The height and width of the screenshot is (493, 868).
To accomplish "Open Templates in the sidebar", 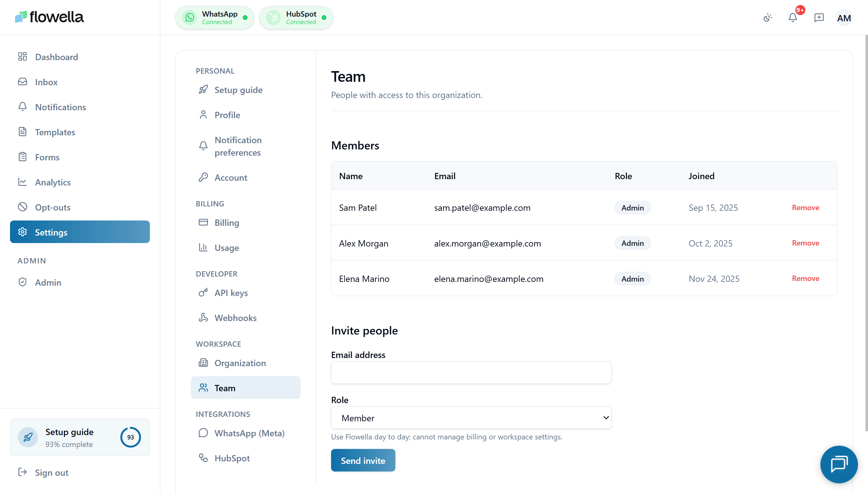I will coord(80,132).
